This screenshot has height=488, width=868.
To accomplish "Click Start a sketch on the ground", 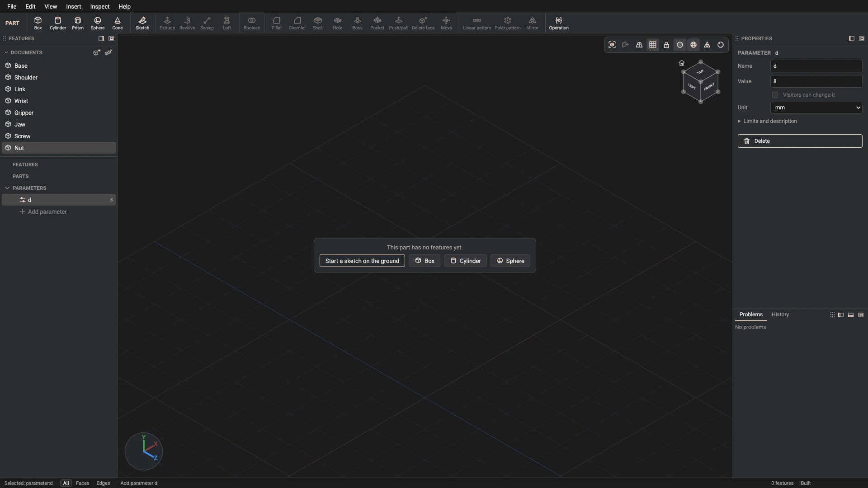I will (362, 261).
